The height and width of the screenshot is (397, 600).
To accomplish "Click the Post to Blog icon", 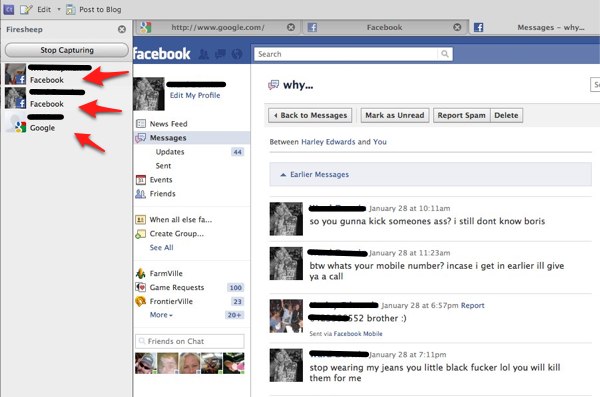I will pyautogui.click(x=71, y=10).
